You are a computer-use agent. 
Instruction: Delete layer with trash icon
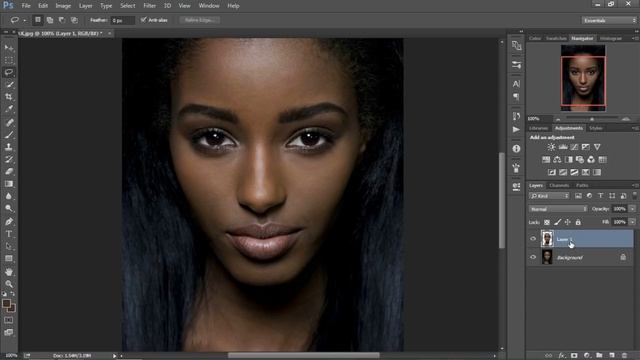(x=624, y=356)
